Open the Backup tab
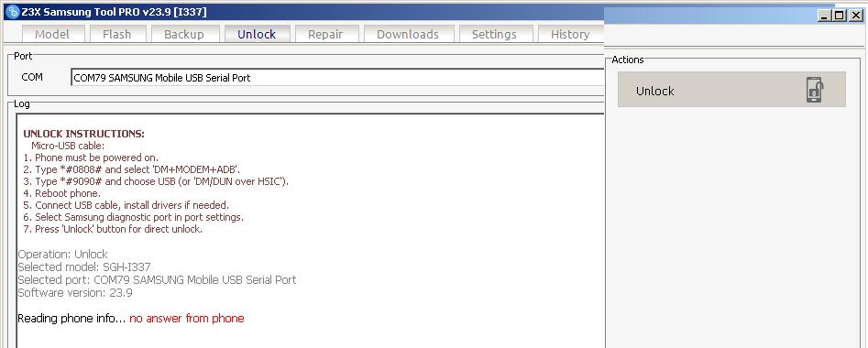The height and width of the screenshot is (348, 868). click(x=184, y=34)
